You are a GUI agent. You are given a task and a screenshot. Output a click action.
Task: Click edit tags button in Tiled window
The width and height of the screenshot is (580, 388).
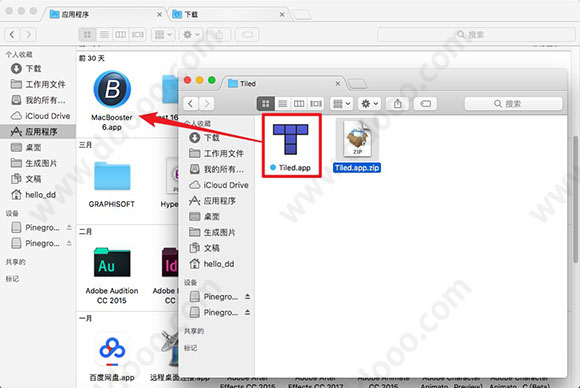425,104
